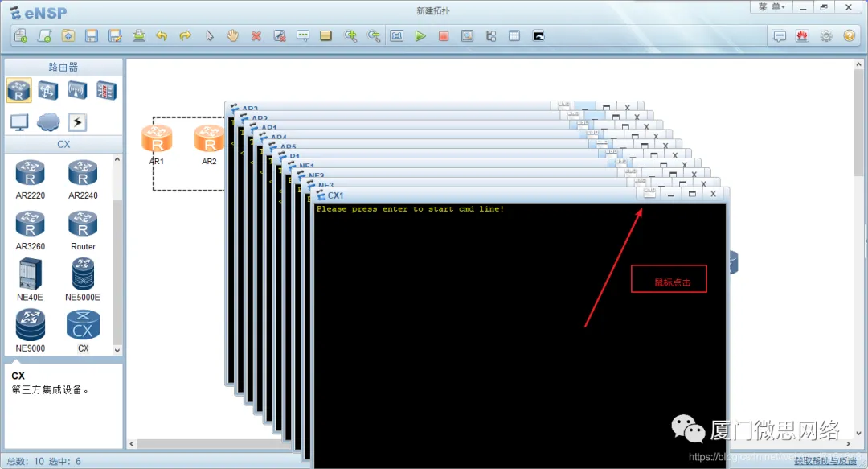Click the CX1 terminal black console area
Viewport: 868px width, 469px height.
[519, 335]
